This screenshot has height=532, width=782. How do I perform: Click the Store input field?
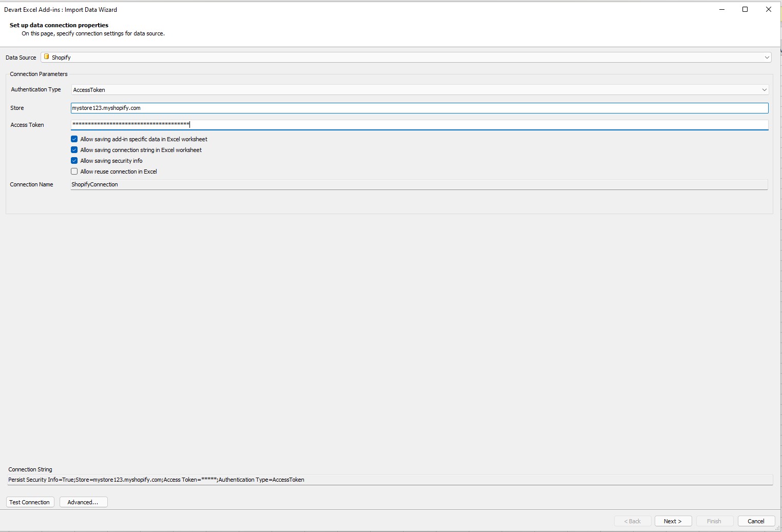[419, 108]
